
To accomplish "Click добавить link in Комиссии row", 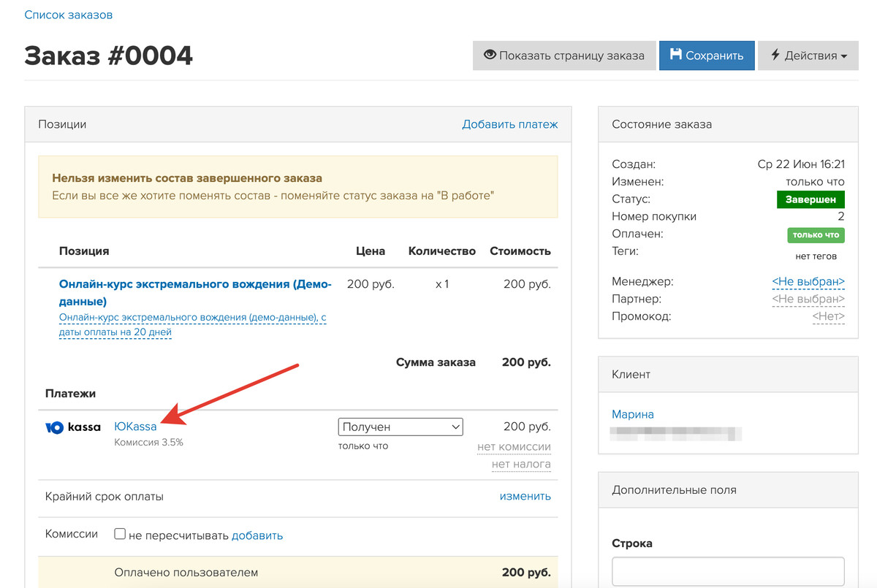I will pyautogui.click(x=257, y=535).
